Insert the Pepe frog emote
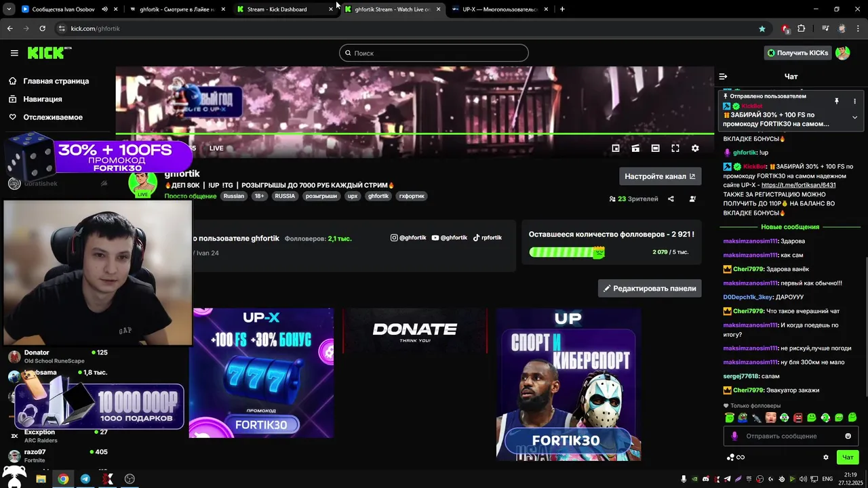The height and width of the screenshot is (488, 868). 743,418
